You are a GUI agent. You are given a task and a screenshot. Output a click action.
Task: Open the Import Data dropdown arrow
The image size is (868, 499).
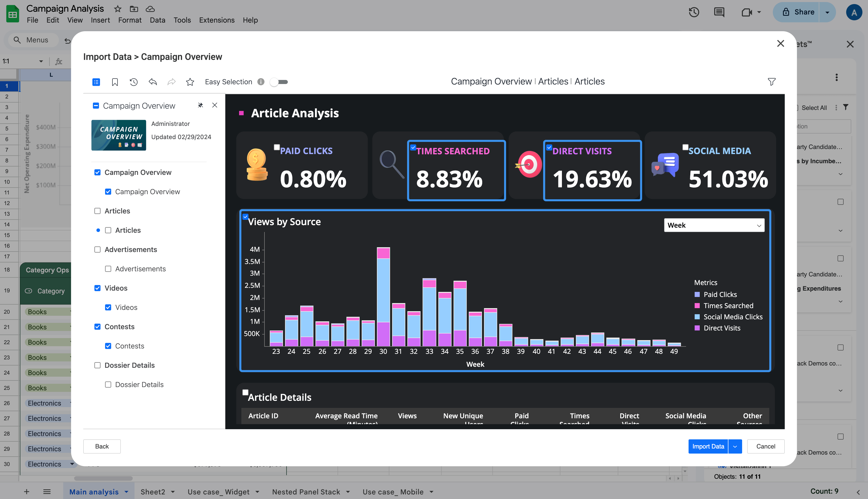[735, 446]
